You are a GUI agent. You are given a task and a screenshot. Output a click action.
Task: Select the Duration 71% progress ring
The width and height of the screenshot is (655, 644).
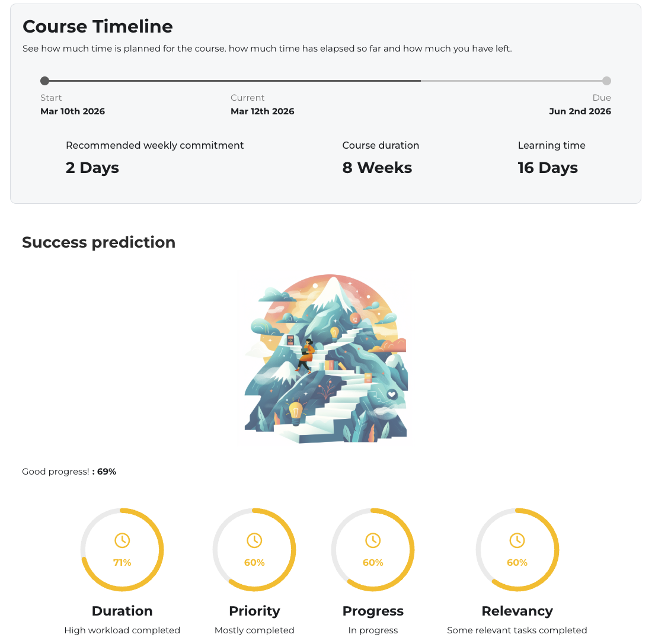click(x=122, y=550)
